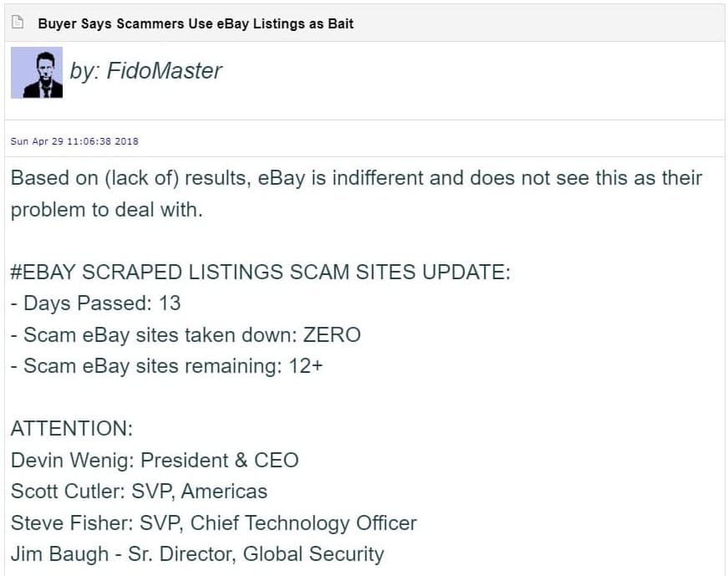Click FidoMaster's avatar picture
The width and height of the screenshot is (728, 576).
[x=37, y=73]
